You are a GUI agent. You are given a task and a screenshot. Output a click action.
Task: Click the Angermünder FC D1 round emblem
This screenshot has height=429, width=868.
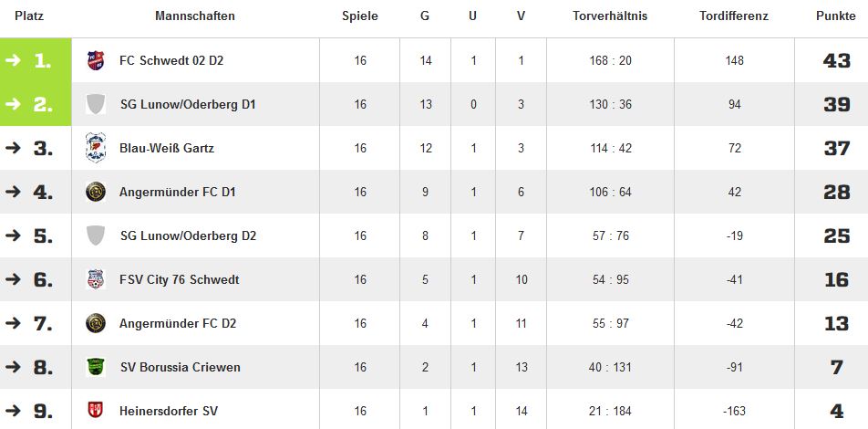coord(96,192)
